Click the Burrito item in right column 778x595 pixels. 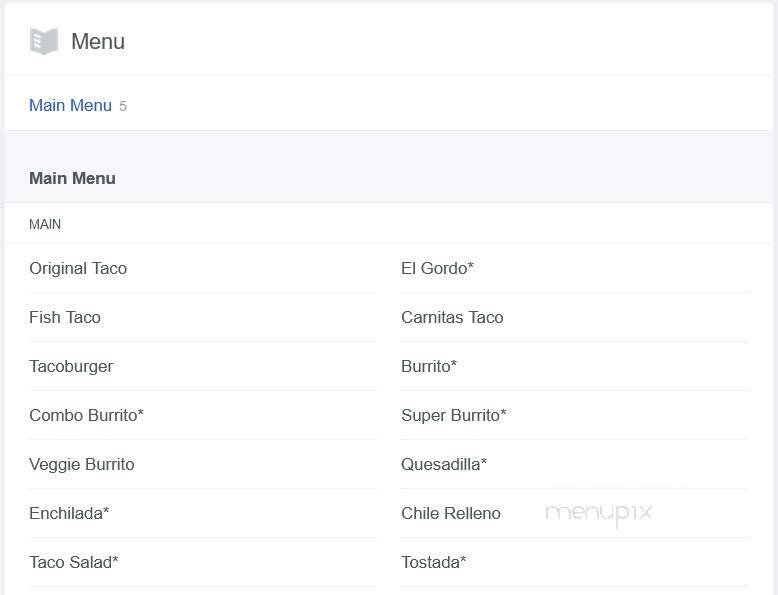point(429,366)
